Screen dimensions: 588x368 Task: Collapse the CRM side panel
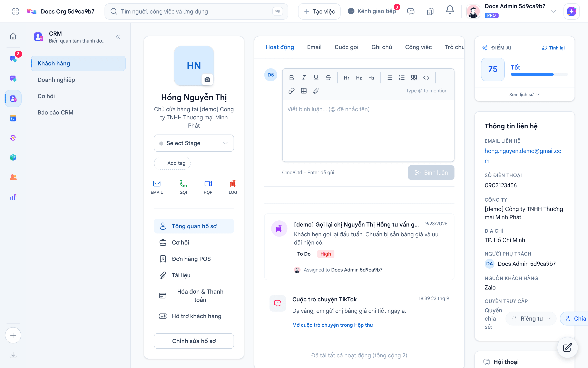pyautogui.click(x=118, y=37)
